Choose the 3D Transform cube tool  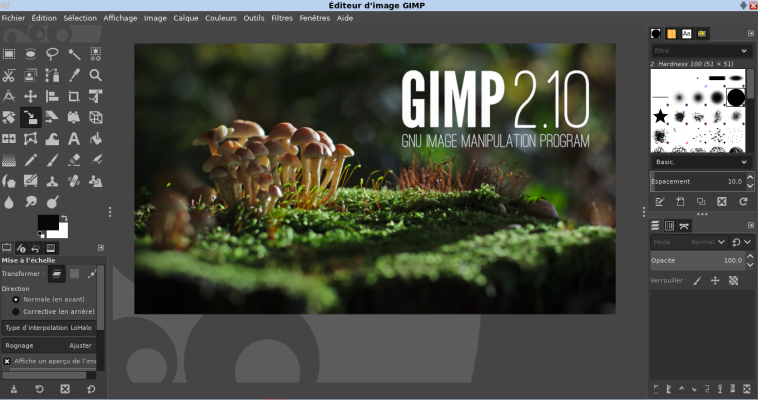click(x=96, y=118)
